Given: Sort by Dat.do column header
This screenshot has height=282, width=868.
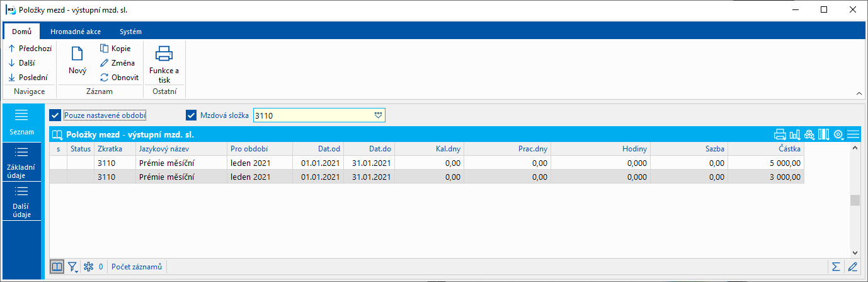Looking at the screenshot, I should 369,149.
